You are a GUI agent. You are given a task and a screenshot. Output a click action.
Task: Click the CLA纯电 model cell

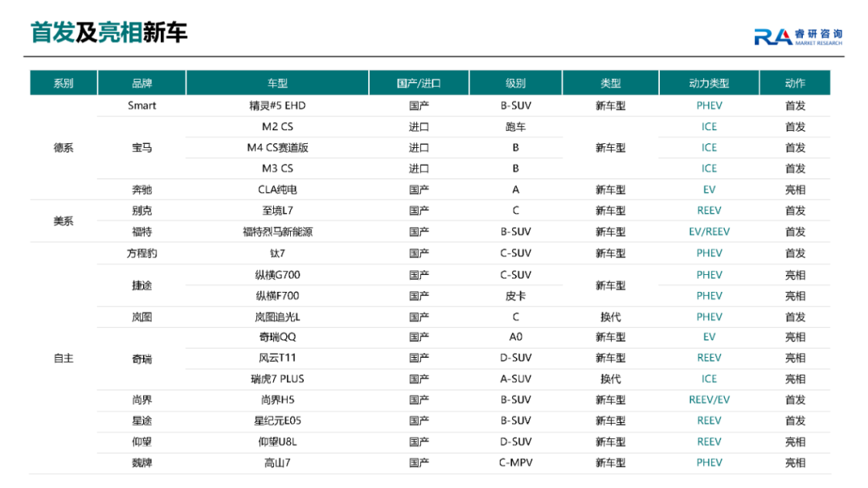click(x=277, y=190)
